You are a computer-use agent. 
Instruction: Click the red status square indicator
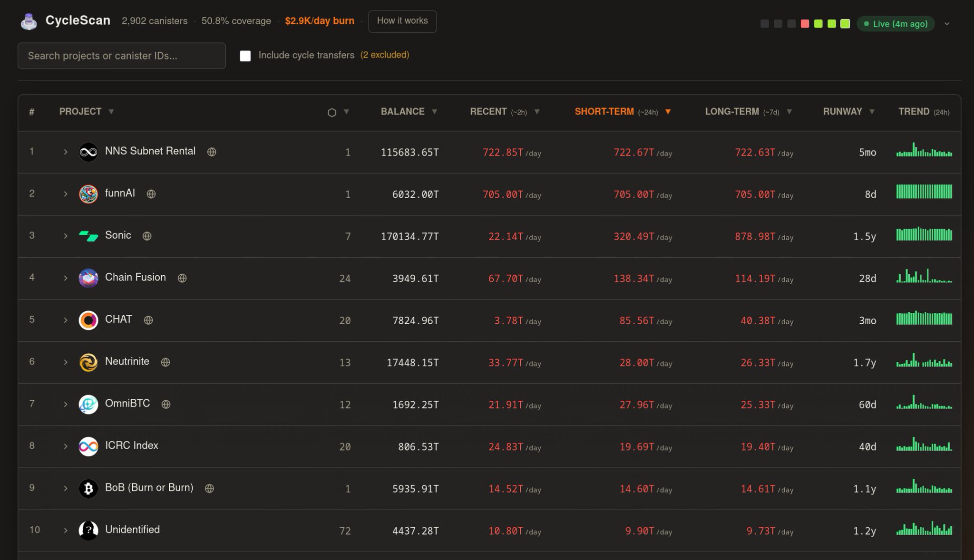coord(805,24)
